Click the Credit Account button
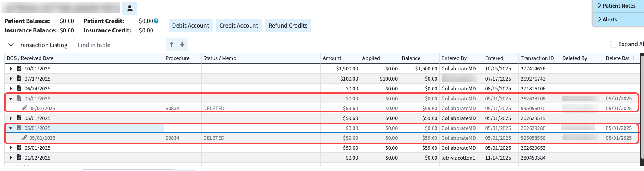The height and width of the screenshot is (171, 644). (x=238, y=25)
